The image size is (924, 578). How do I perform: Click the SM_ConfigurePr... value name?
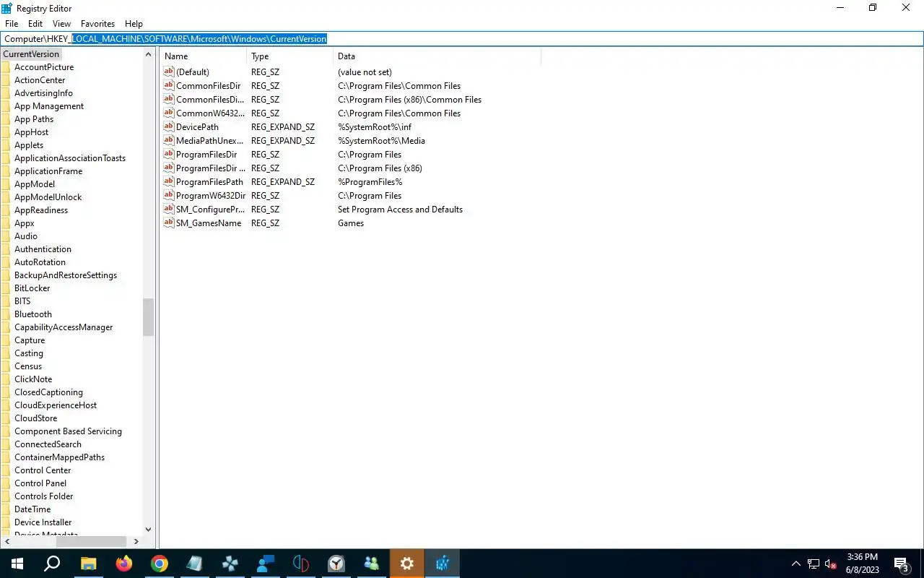pyautogui.click(x=210, y=209)
